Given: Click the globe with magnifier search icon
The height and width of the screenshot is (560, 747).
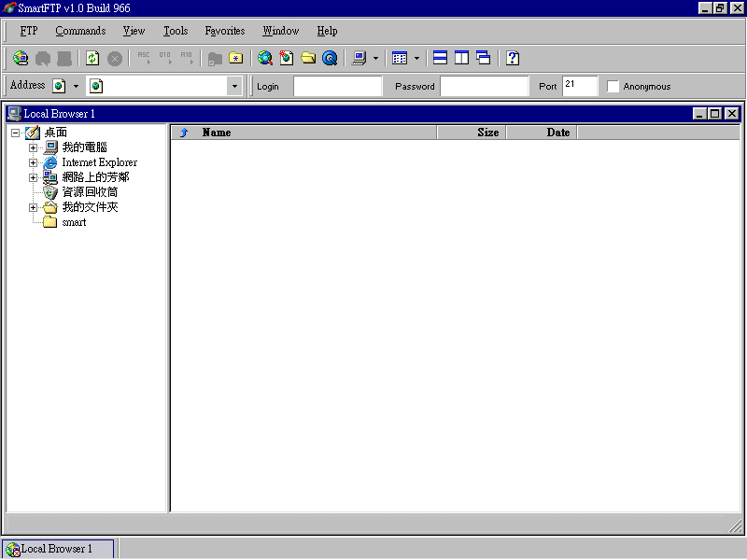Looking at the screenshot, I should point(265,58).
